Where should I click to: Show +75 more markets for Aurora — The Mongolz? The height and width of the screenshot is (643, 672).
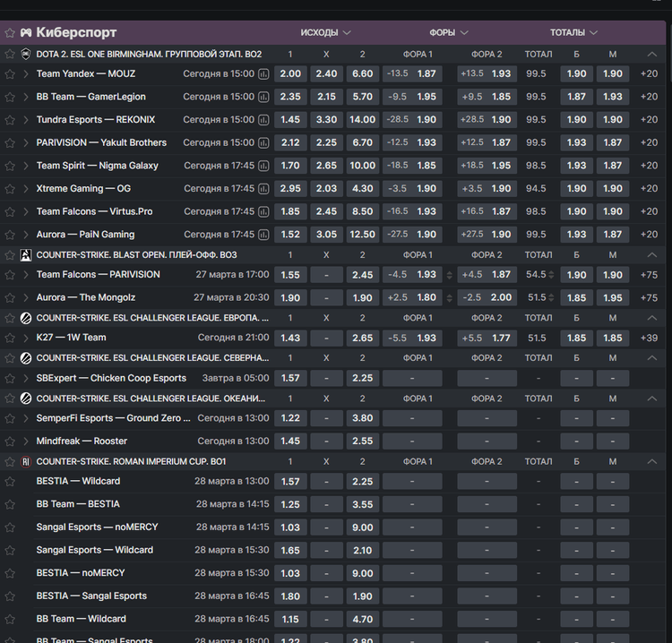[649, 298]
